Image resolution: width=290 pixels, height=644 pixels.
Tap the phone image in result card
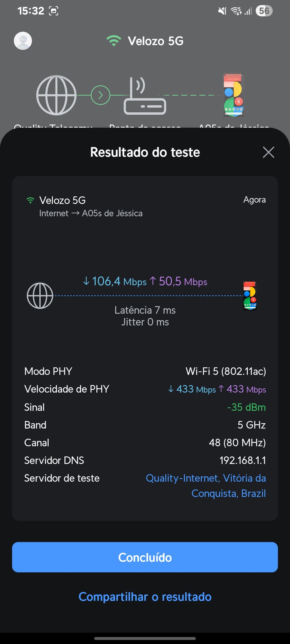(250, 295)
